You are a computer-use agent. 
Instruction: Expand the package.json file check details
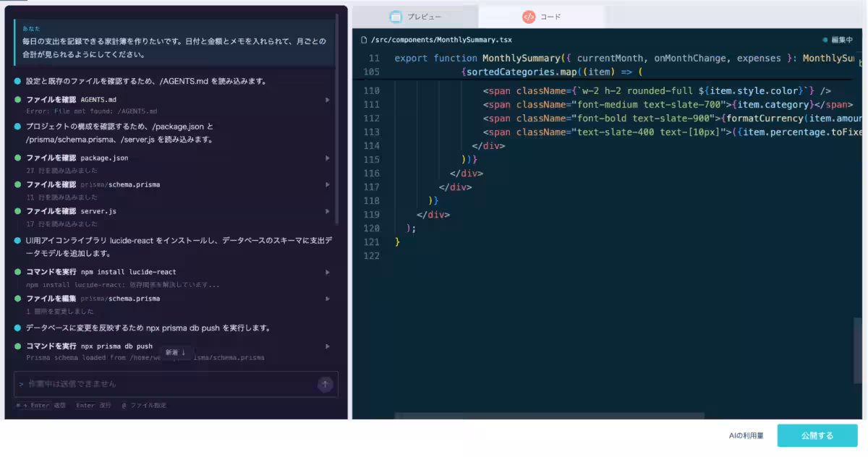pos(328,158)
